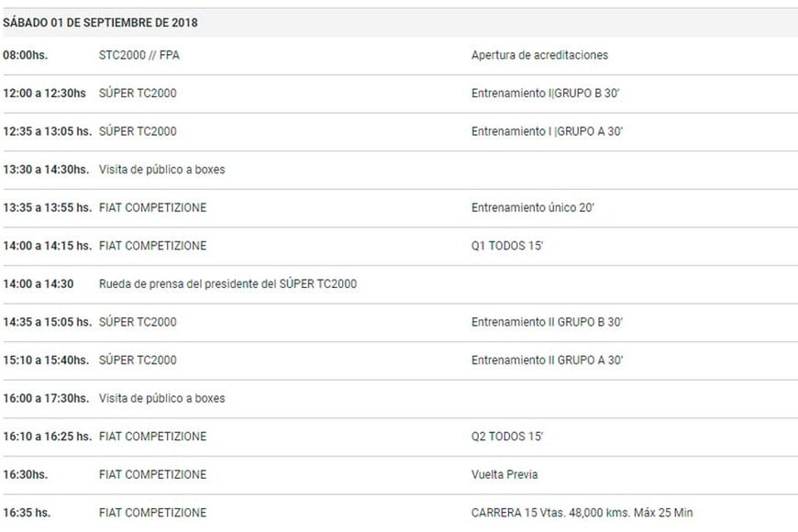Click the 08:00hs. time cell
Viewport: 798px width, 532px height.
(25, 55)
